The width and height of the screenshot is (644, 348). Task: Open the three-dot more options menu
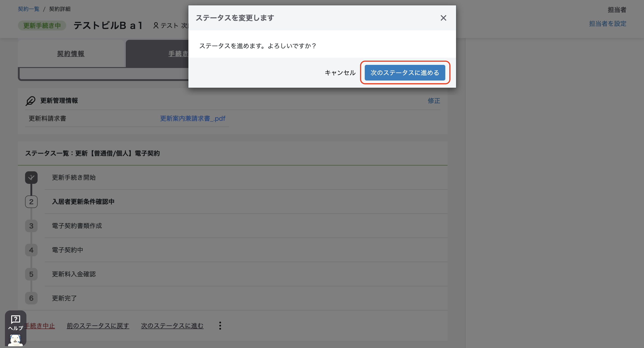point(220,325)
